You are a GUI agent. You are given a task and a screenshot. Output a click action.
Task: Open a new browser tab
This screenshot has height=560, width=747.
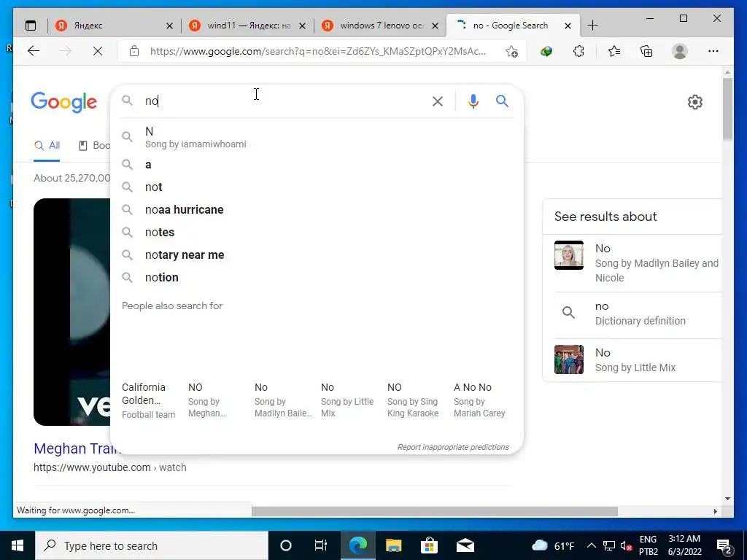(592, 26)
